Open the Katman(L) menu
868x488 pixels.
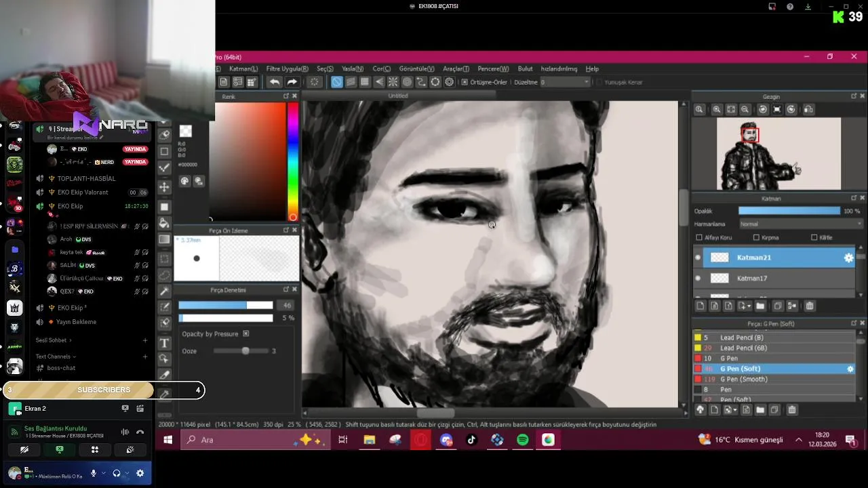click(243, 68)
